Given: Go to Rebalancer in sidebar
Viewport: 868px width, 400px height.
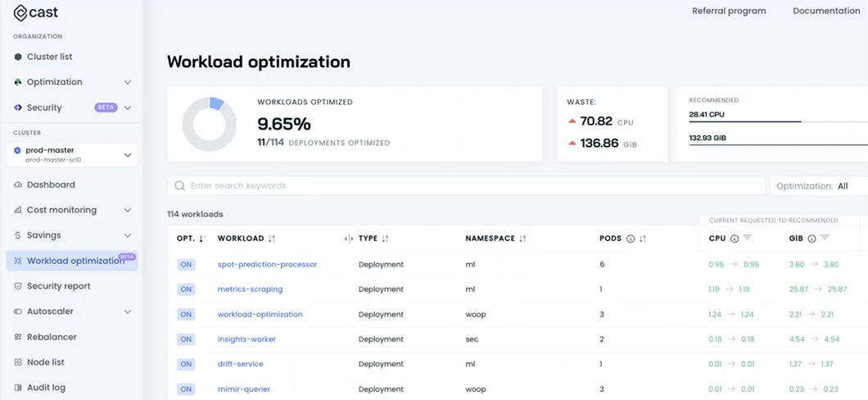Looking at the screenshot, I should [x=51, y=337].
